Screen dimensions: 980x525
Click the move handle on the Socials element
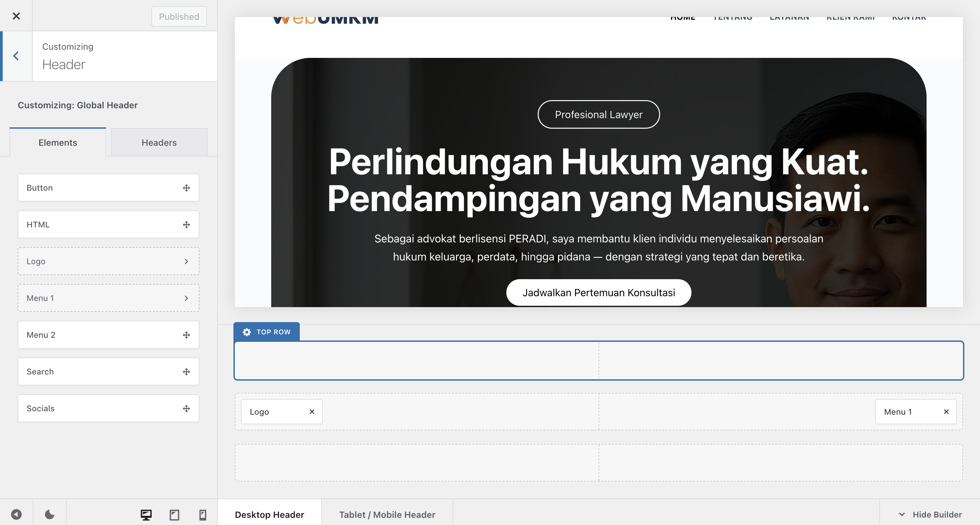pyautogui.click(x=186, y=408)
